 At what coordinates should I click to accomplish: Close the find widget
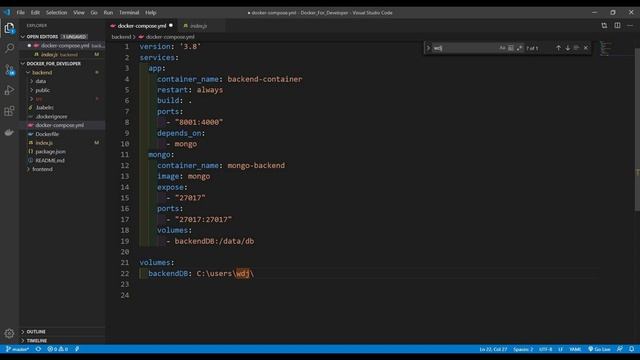coord(586,48)
